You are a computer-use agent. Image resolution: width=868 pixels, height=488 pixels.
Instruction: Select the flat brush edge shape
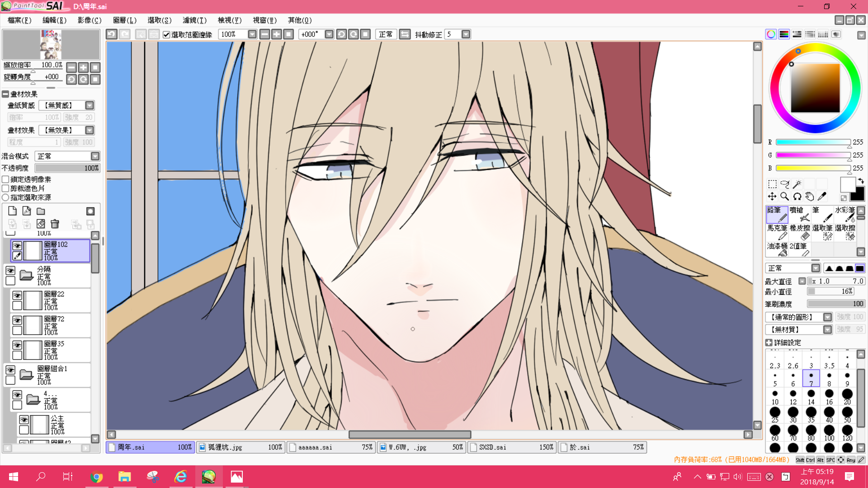click(860, 268)
